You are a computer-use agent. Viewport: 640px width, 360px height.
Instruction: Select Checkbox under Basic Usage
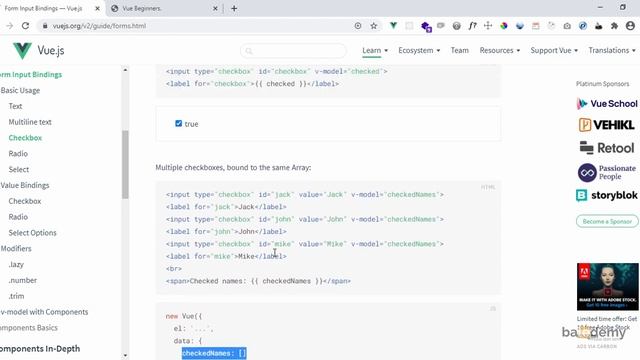click(x=25, y=138)
